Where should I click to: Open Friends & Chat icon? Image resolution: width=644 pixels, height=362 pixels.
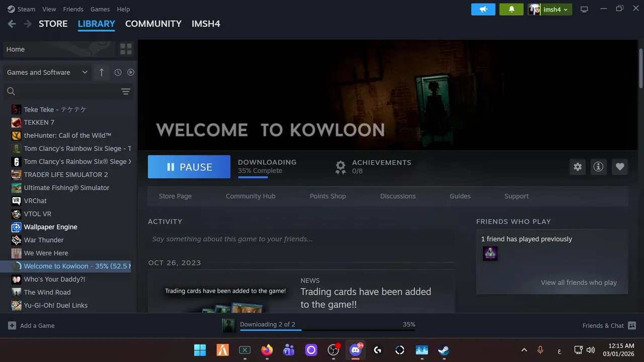pyautogui.click(x=632, y=326)
